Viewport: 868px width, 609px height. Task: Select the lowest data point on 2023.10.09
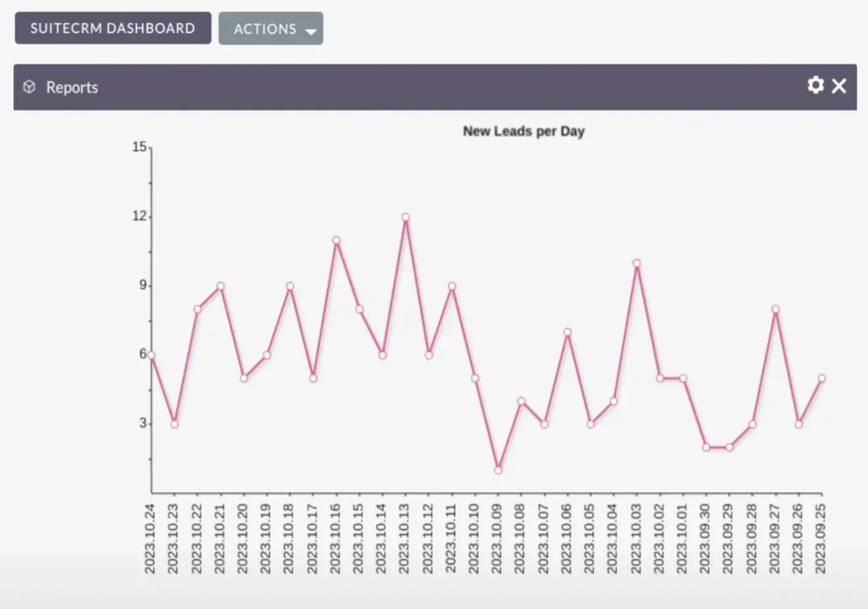[x=497, y=470]
